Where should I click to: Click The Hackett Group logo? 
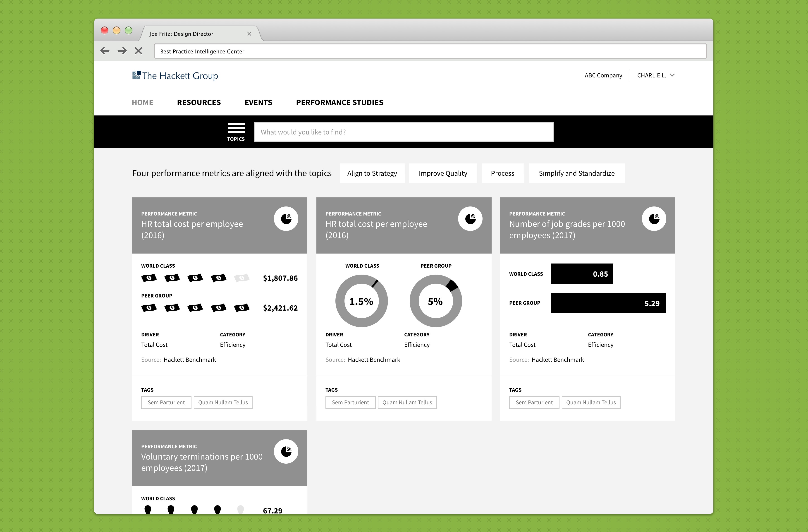(175, 75)
